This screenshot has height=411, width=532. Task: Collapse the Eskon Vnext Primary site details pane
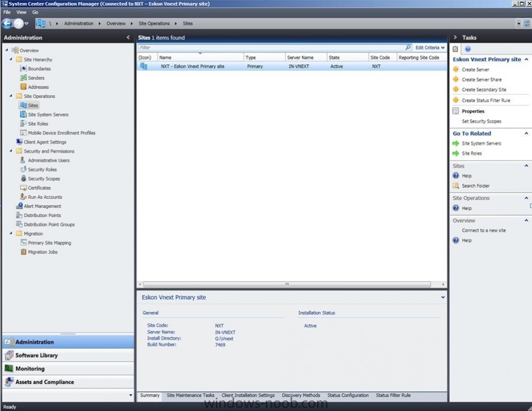443,298
